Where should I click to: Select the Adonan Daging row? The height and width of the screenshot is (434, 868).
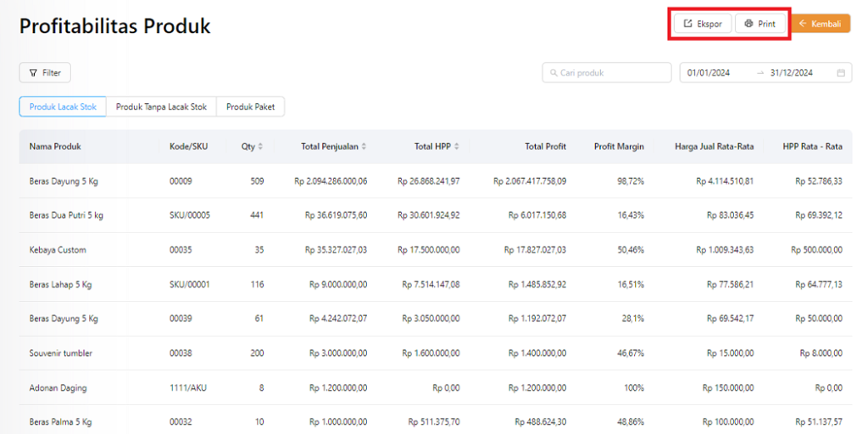(436, 387)
